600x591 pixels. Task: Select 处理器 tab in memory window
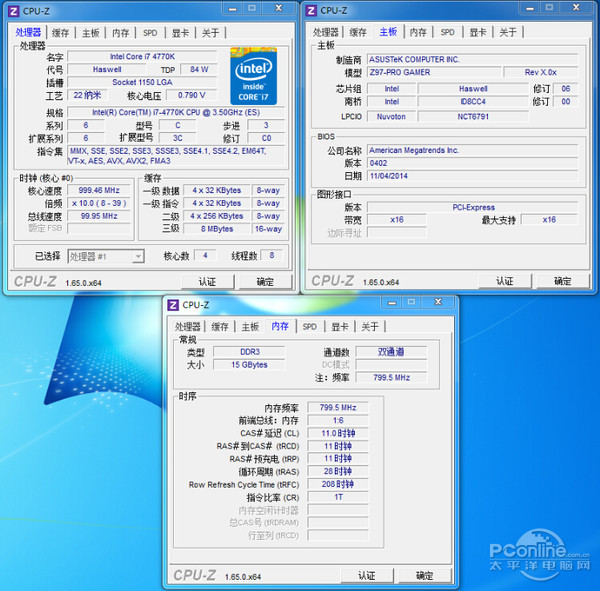188,327
